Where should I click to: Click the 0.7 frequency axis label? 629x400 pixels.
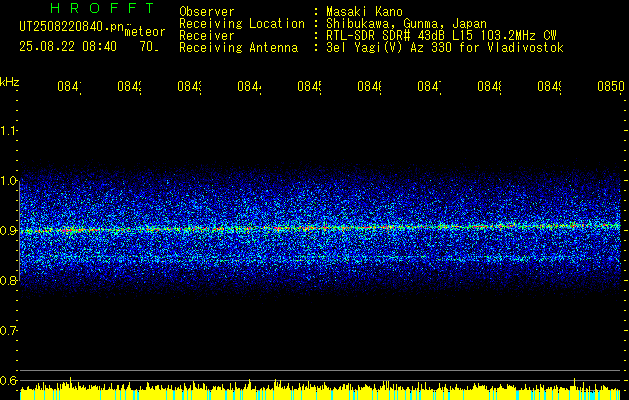click(x=8, y=330)
